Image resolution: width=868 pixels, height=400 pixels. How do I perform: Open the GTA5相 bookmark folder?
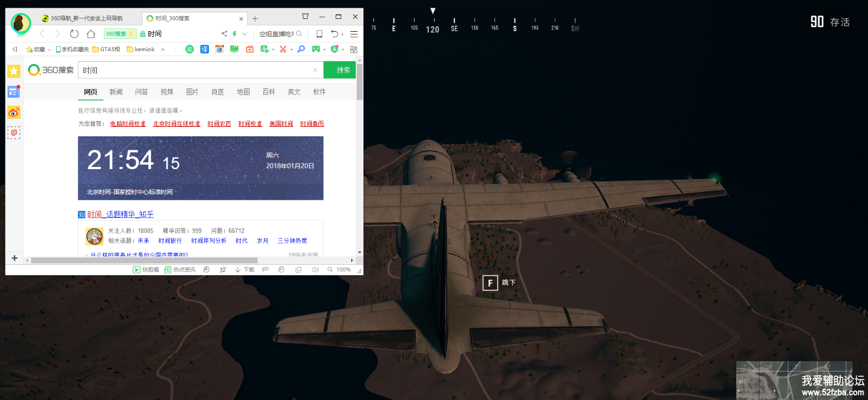(106, 50)
